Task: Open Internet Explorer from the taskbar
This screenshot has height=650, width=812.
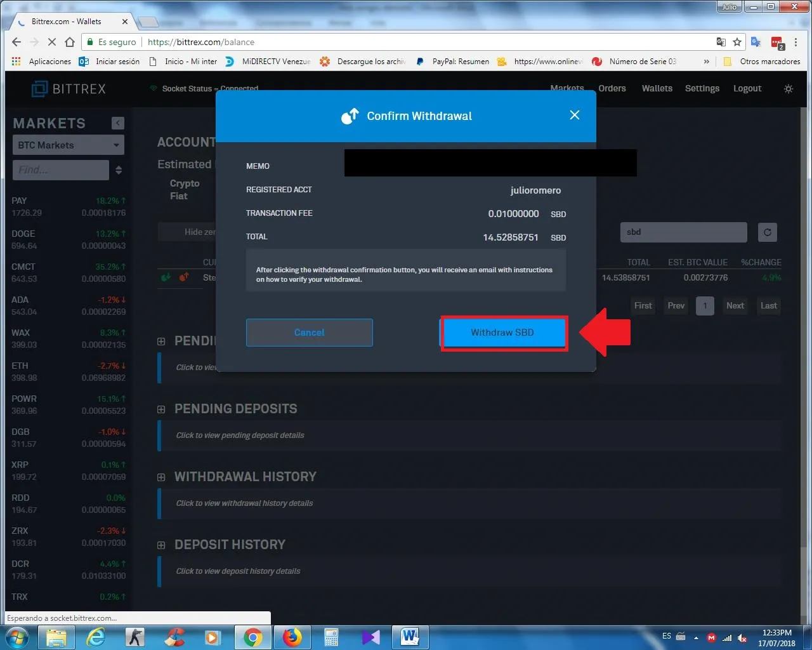Action: click(96, 637)
